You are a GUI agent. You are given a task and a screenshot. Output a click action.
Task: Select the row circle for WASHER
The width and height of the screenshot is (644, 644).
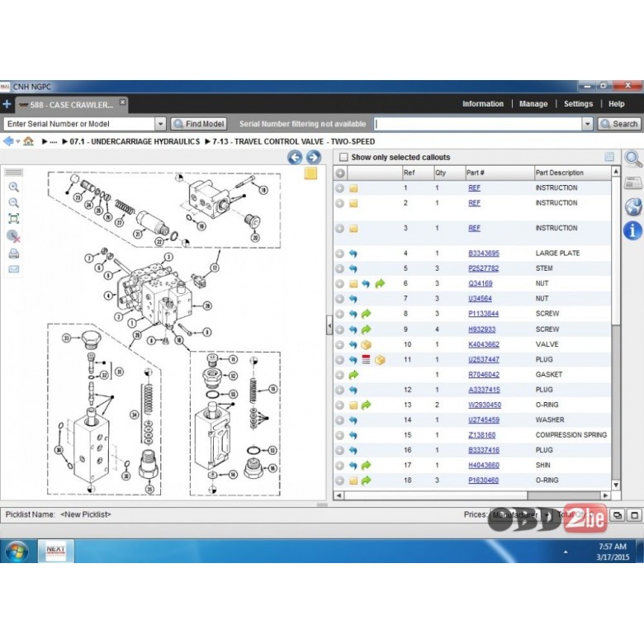(x=339, y=420)
